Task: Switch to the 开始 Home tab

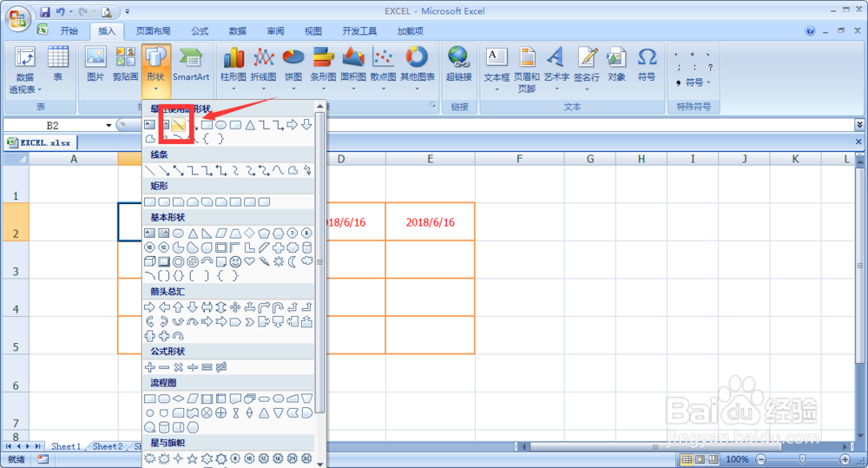Action: [69, 31]
